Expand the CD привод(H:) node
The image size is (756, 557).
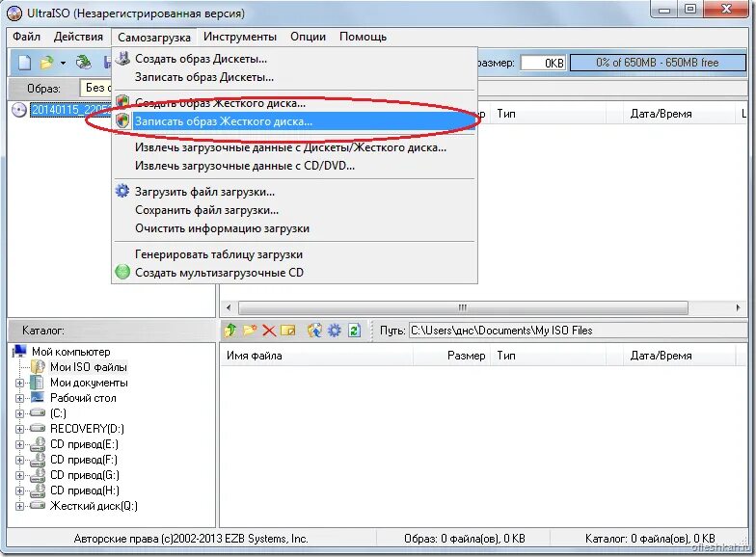tap(19, 491)
